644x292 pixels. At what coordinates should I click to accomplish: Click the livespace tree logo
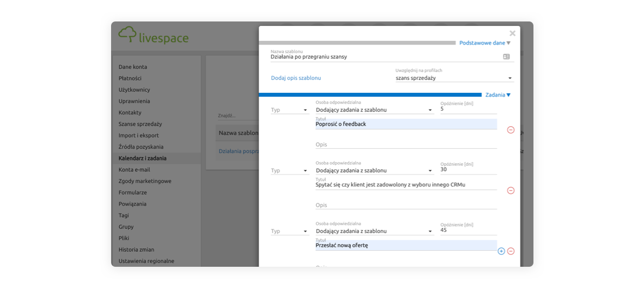127,35
